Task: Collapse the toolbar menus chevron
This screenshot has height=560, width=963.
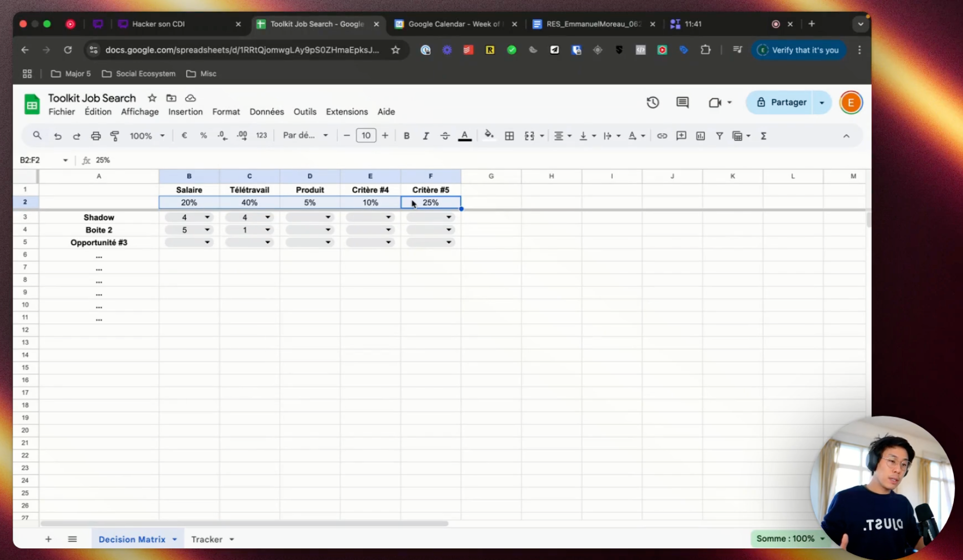Action: click(x=846, y=136)
